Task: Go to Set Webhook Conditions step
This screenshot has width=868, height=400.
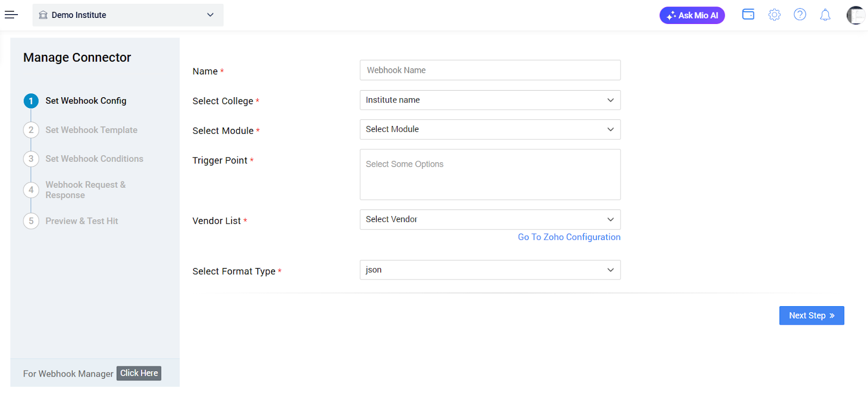Action: pyautogui.click(x=94, y=158)
